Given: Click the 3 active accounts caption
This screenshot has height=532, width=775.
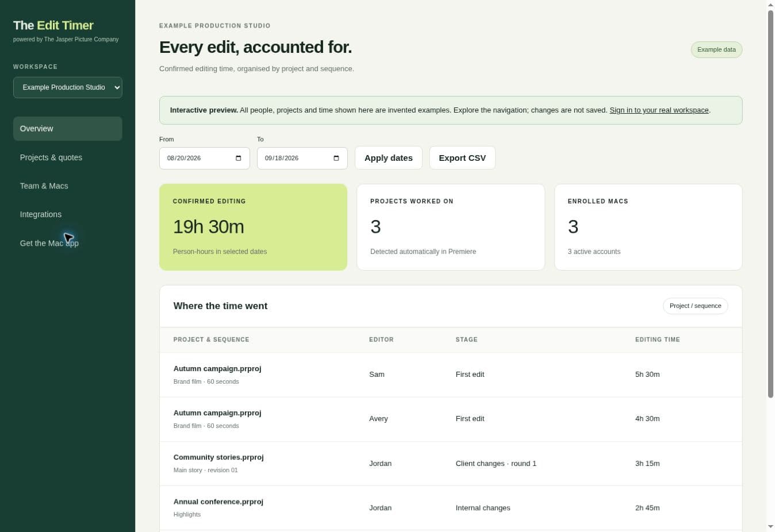Looking at the screenshot, I should click(594, 252).
